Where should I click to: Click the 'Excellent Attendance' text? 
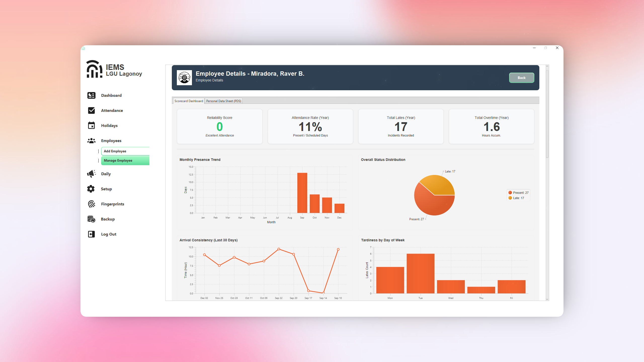(220, 135)
